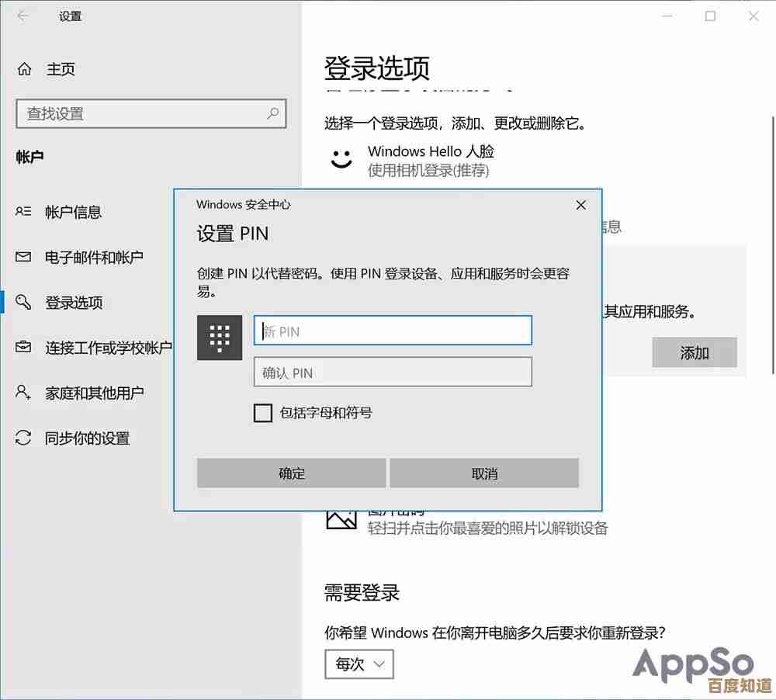This screenshot has width=776, height=700.
Task: Click the 每次 combo box arrow
Action: point(379,664)
